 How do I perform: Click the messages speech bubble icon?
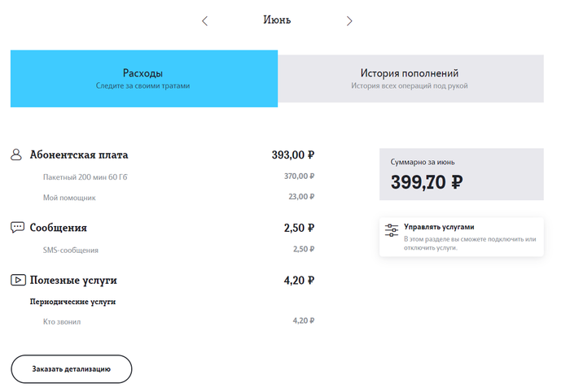coord(17,228)
